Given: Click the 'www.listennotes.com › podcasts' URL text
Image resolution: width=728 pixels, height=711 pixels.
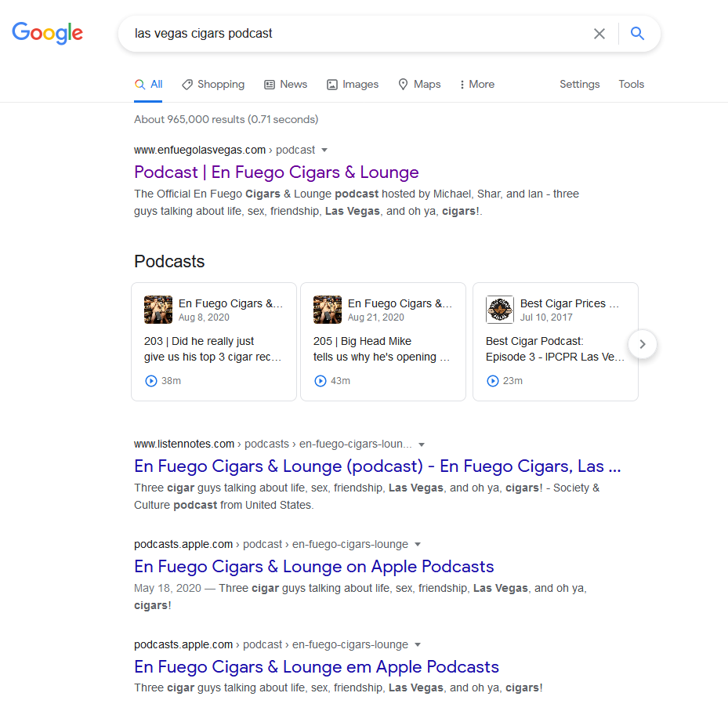Looking at the screenshot, I should click(x=273, y=444).
